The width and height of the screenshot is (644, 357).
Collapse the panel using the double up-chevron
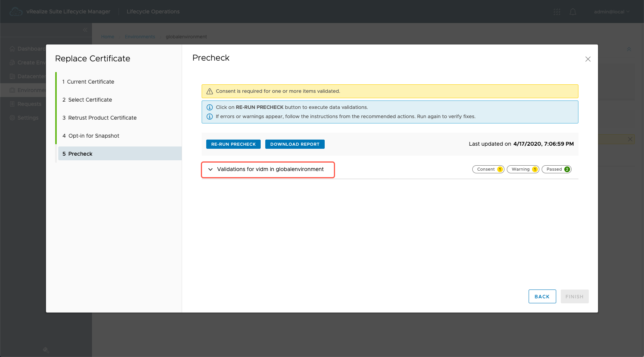click(x=629, y=49)
